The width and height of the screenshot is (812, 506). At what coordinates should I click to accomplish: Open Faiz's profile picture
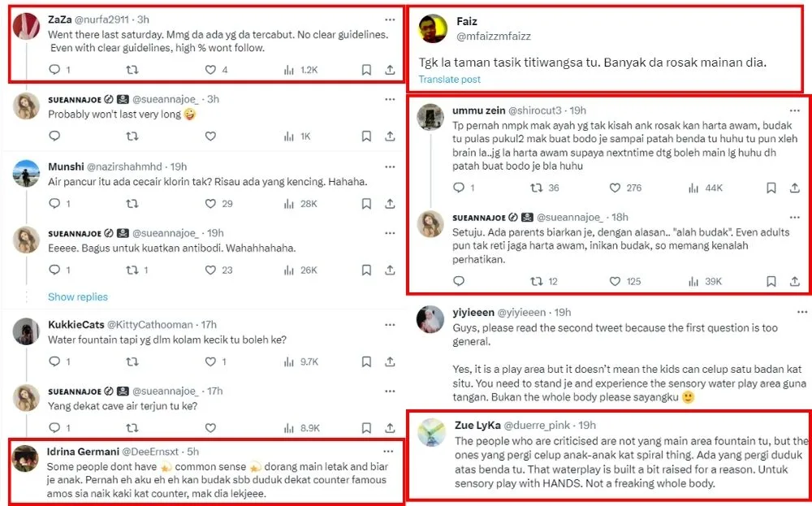point(432,29)
